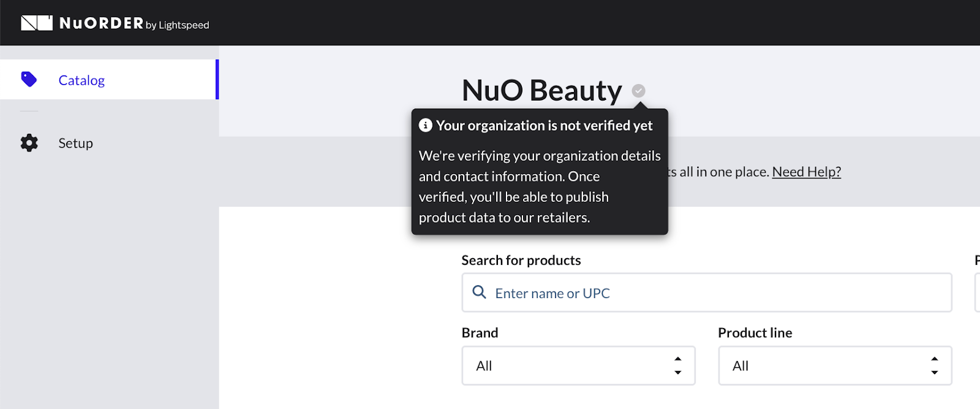Click the 'by Lightspeed' text in header
Viewport: 980px width, 409px height.
click(x=178, y=25)
